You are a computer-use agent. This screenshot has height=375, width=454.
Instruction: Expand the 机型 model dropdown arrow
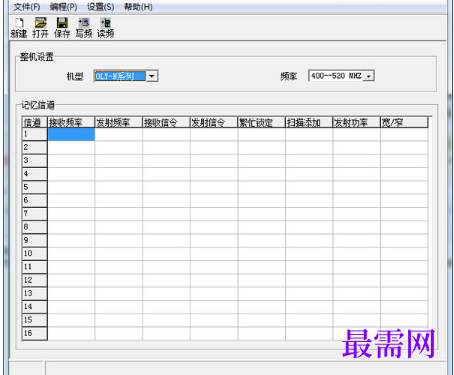(x=152, y=76)
